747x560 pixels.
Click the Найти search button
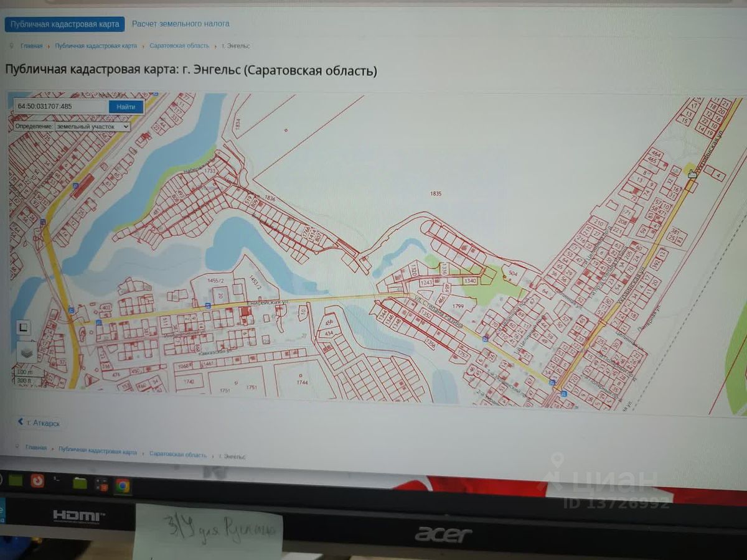pos(126,107)
